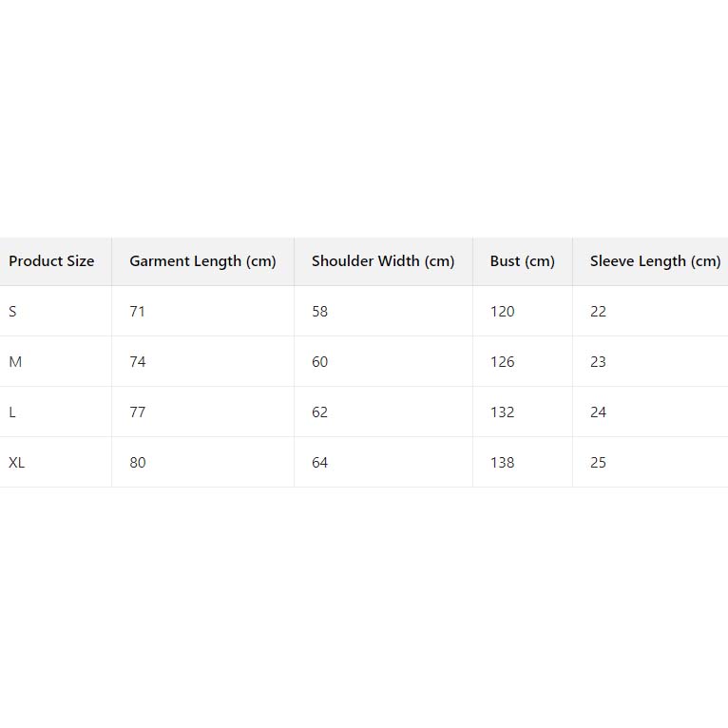Click the Sleeve Length (cm) header
Screen dimensions: 728x728
pyautogui.click(x=655, y=261)
